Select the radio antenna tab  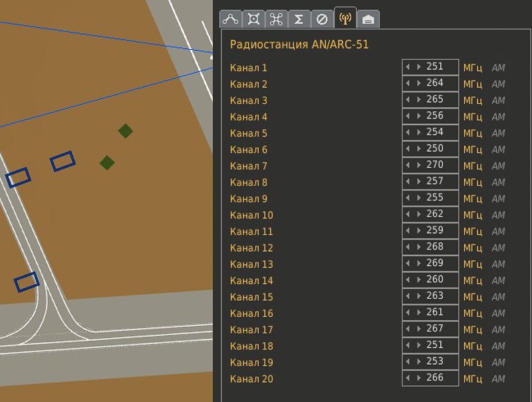tap(344, 18)
